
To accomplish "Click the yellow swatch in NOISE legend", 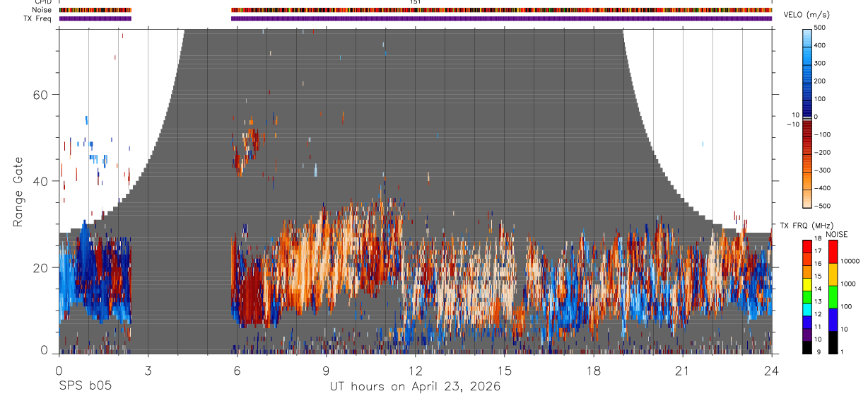I will tap(833, 274).
